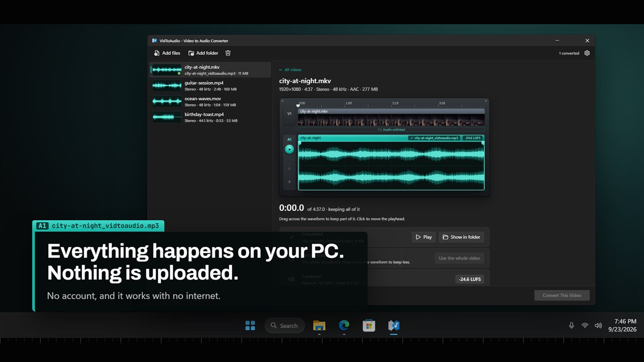Image resolution: width=644 pixels, height=362 pixels.
Task: Click the trash can delete icon
Action: tap(228, 53)
